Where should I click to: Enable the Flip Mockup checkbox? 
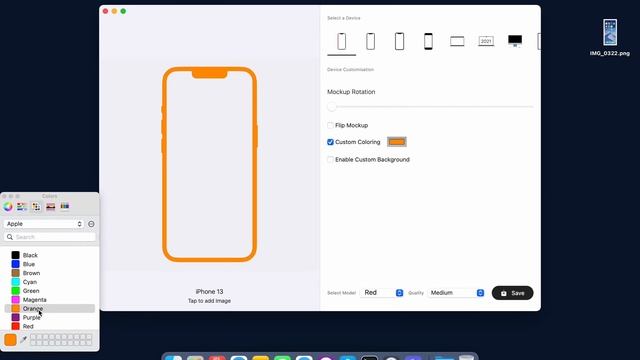point(330,125)
